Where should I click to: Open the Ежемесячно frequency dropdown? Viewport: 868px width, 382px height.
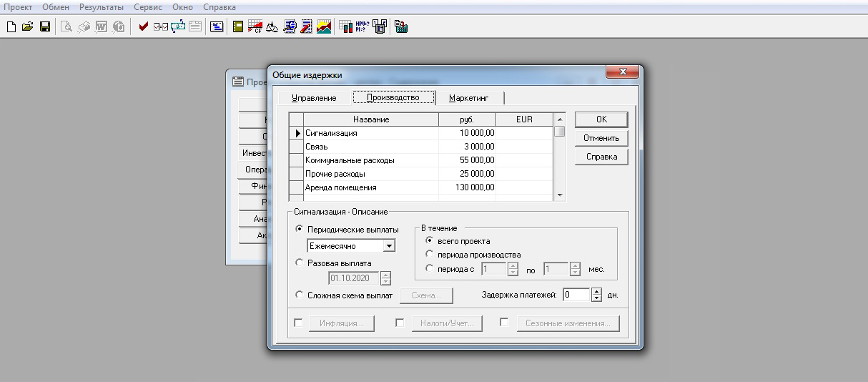389,246
